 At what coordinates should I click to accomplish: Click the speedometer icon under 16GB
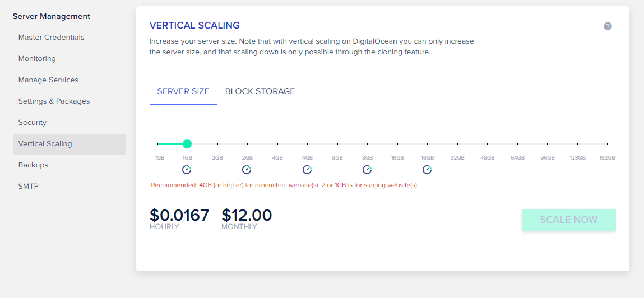point(427,170)
